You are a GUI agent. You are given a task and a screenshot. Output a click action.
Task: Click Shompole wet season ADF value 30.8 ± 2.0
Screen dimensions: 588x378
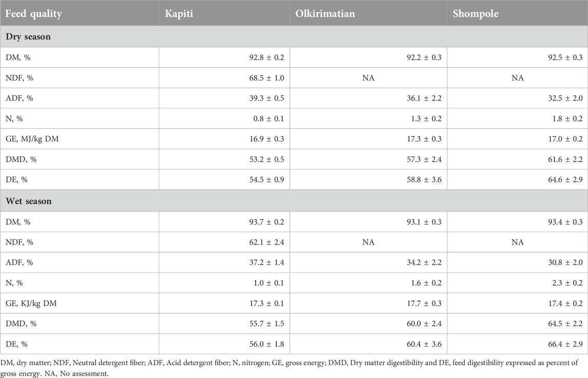click(x=565, y=262)
